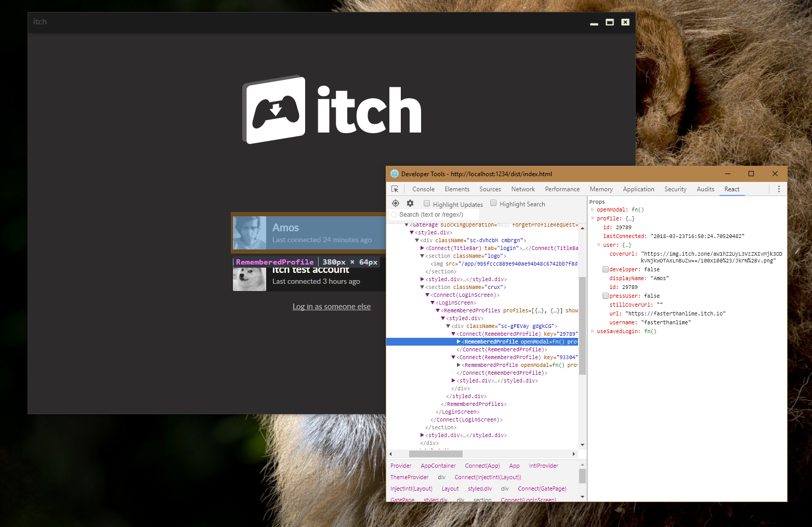Click Connect(GatePage) in the breadcrumb

pyautogui.click(x=542, y=489)
